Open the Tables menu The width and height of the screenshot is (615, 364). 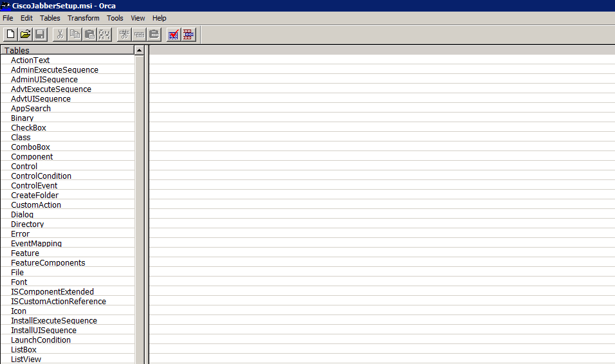[50, 18]
